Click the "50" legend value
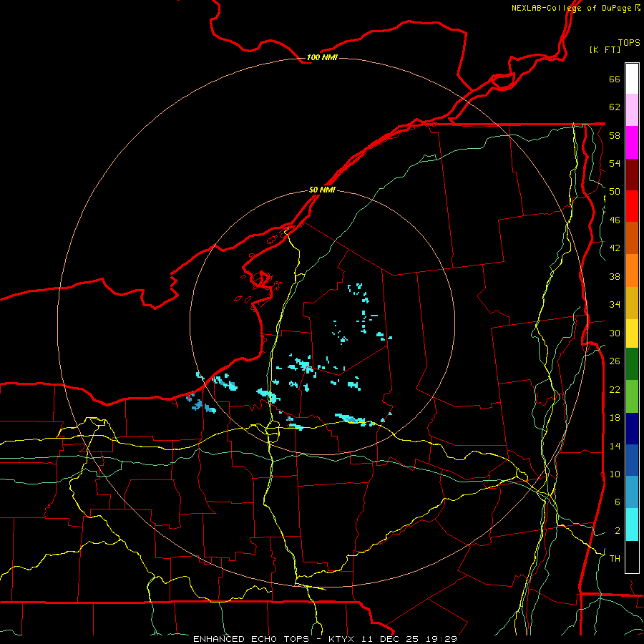This screenshot has width=644, height=644. point(615,192)
